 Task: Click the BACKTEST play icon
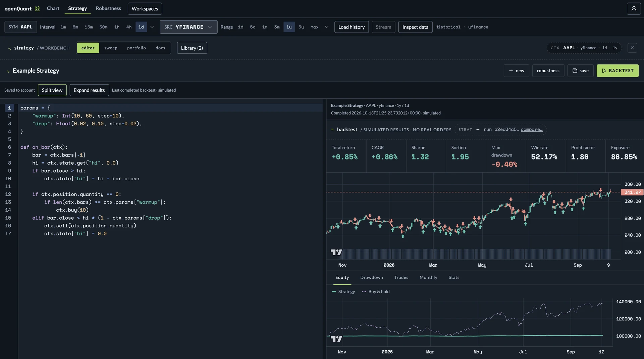click(x=604, y=71)
